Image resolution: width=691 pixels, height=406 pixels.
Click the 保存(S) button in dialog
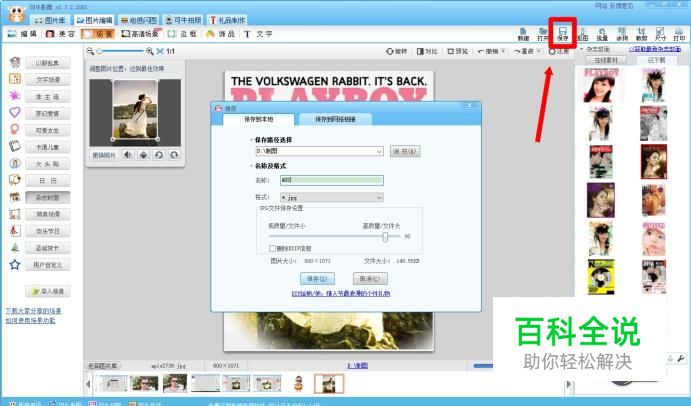(x=317, y=279)
